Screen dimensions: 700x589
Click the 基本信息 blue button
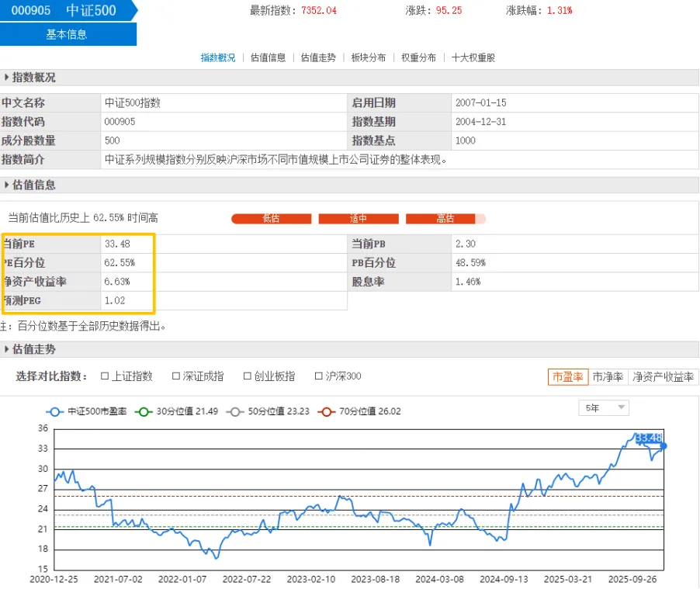tap(67, 34)
